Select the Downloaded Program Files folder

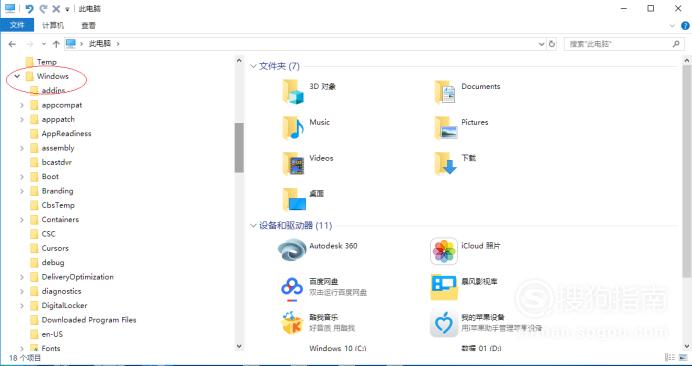click(83, 320)
